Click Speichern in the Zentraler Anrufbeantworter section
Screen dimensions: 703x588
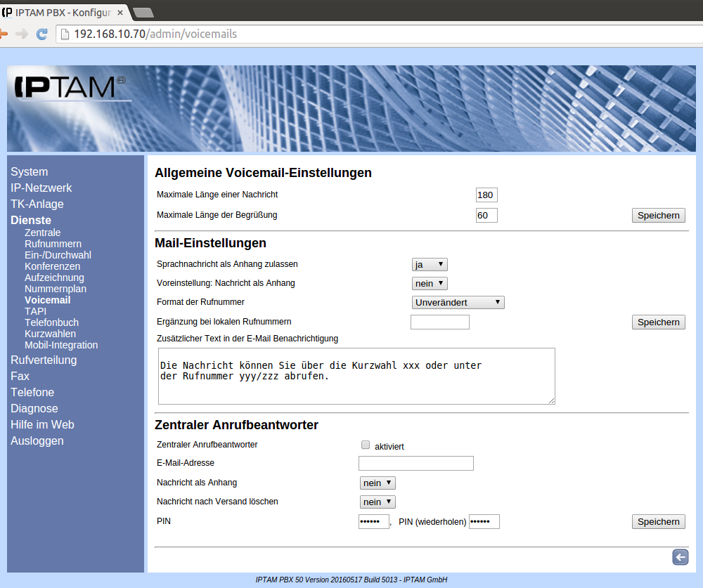pos(658,521)
